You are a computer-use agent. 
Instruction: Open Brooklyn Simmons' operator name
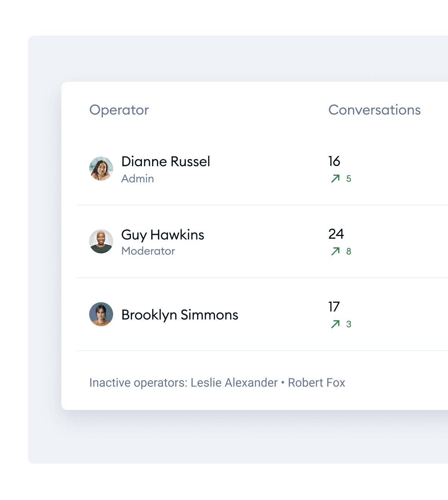180,315
